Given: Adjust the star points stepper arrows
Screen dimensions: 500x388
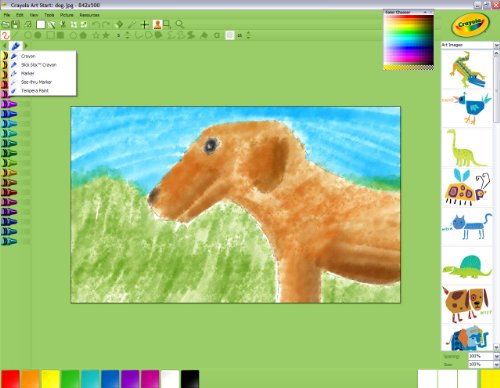Looking at the screenshot, I should pos(127,35).
